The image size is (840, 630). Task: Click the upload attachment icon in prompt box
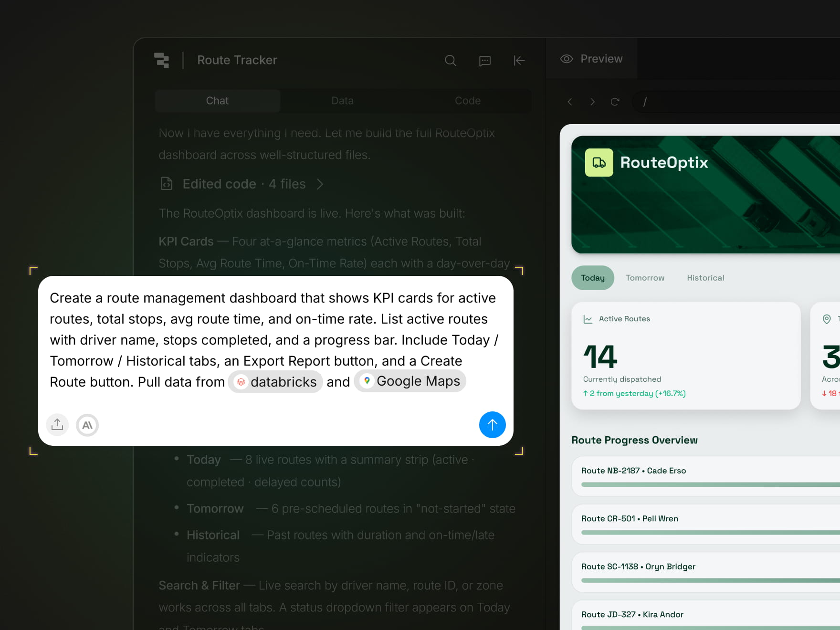coord(57,425)
